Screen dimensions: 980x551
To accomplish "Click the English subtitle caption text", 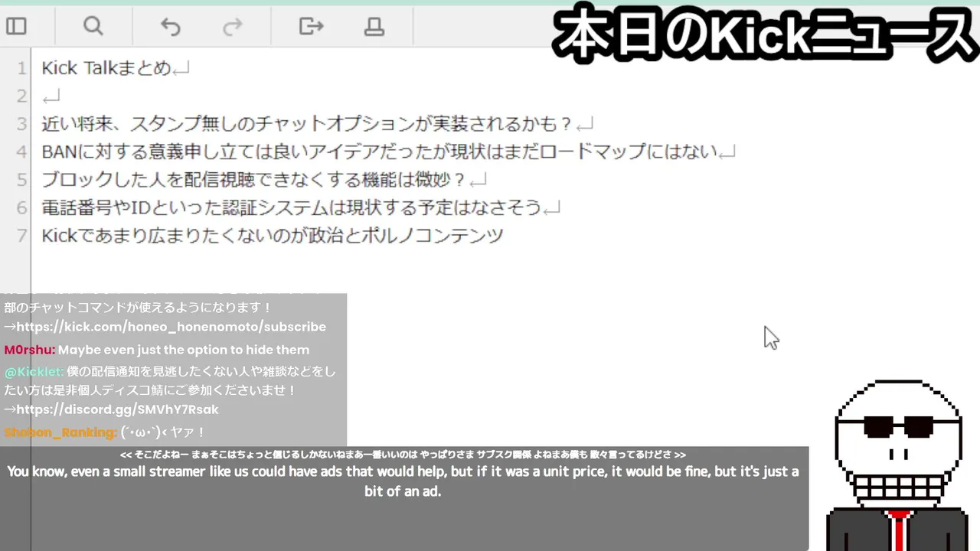I will pyautogui.click(x=403, y=481).
